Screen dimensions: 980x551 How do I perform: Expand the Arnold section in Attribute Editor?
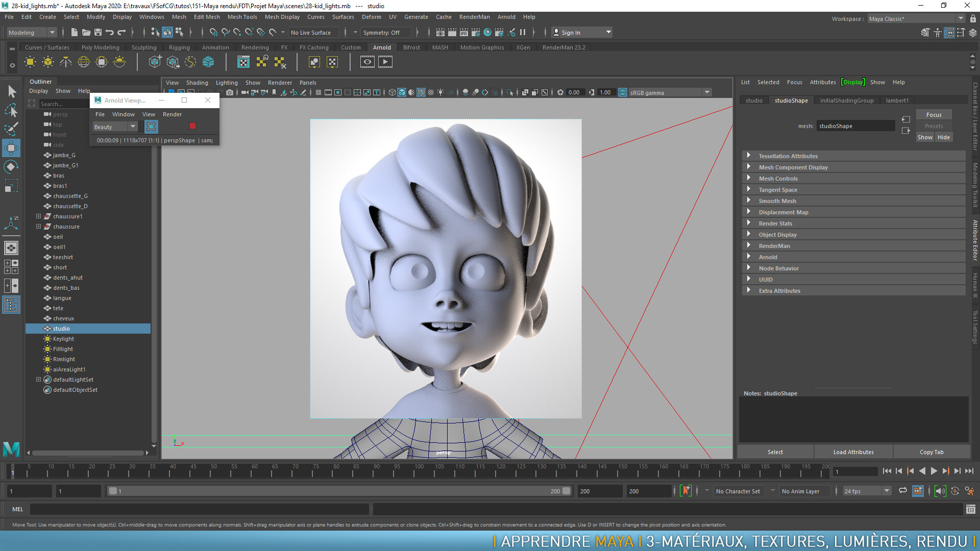click(749, 257)
